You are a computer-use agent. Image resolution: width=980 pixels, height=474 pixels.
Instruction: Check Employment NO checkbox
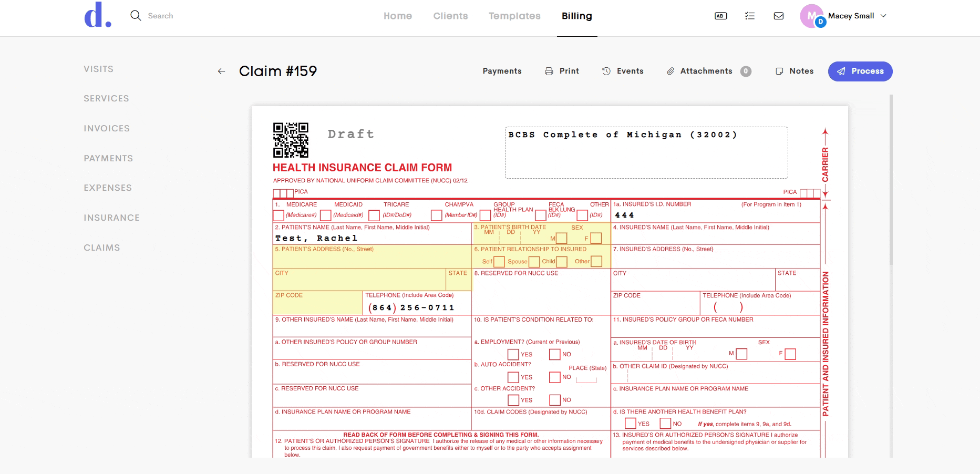point(555,355)
